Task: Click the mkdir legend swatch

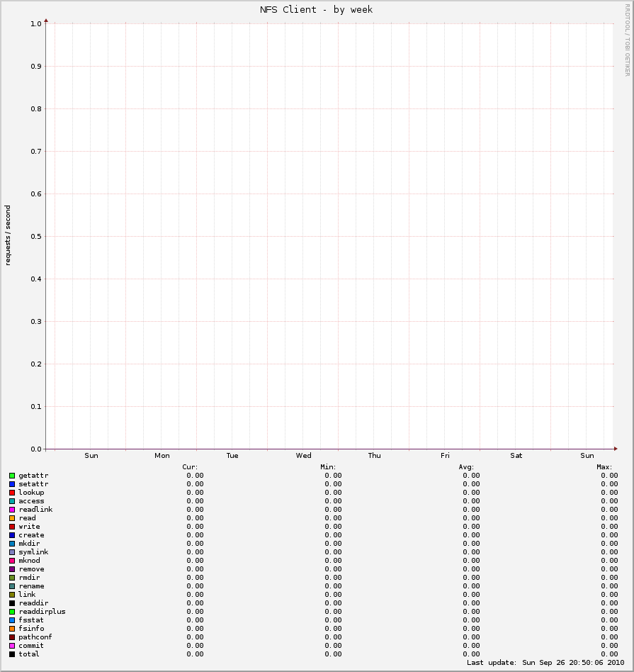Action: tap(12, 544)
